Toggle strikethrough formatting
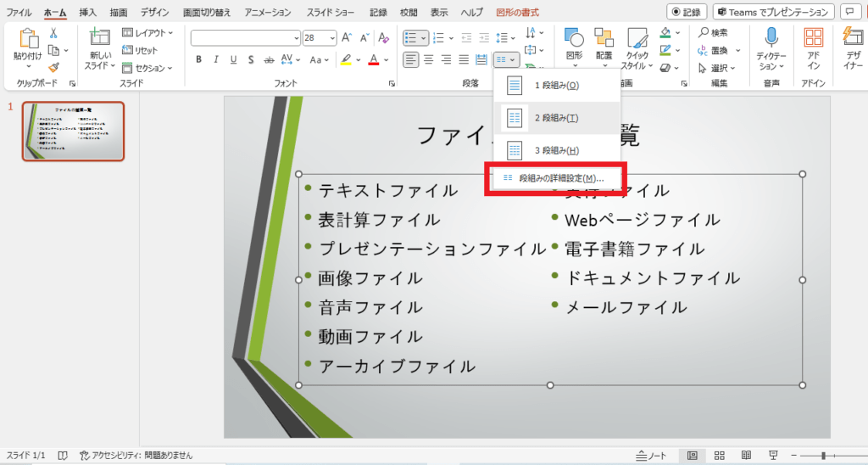Image resolution: width=868 pixels, height=465 pixels. pyautogui.click(x=269, y=59)
